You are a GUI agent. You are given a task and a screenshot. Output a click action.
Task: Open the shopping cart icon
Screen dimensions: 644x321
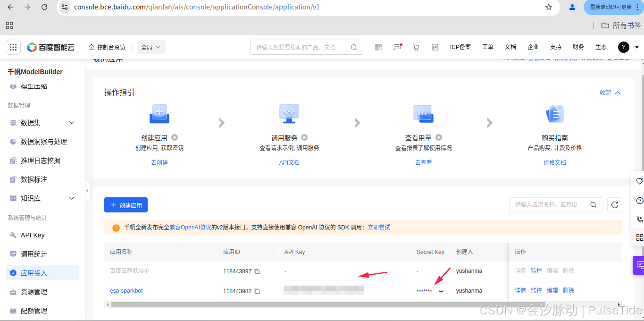click(416, 47)
